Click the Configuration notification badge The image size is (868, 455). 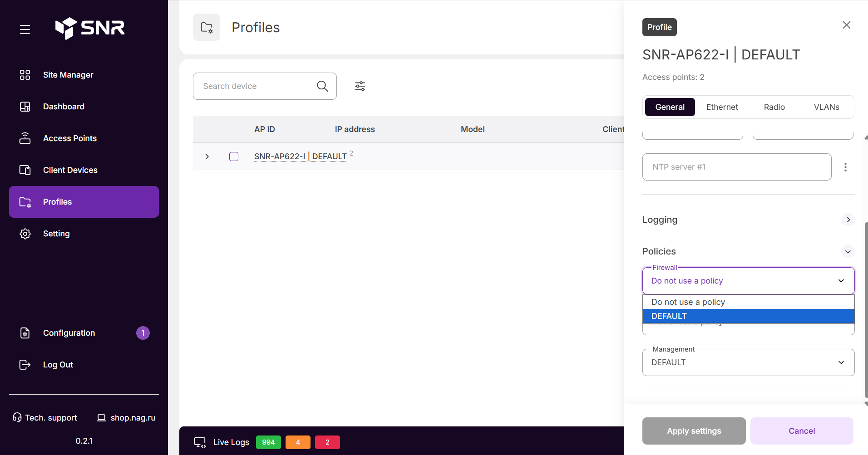pos(143,333)
